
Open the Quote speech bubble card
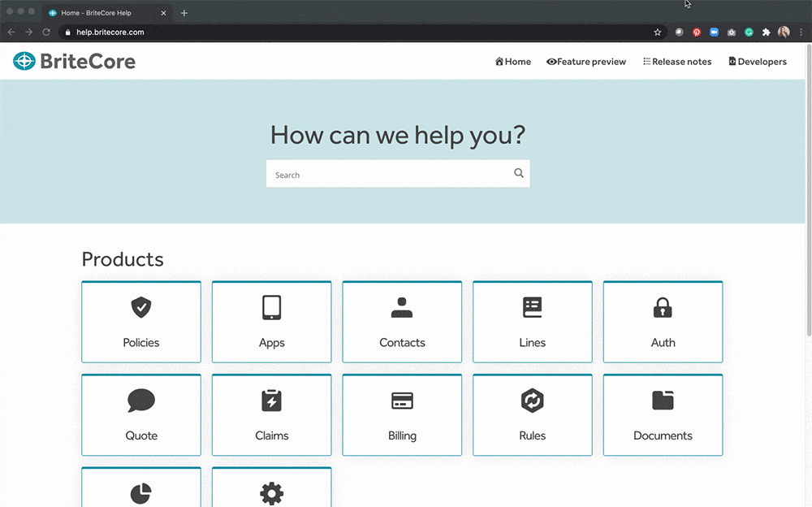click(140, 414)
